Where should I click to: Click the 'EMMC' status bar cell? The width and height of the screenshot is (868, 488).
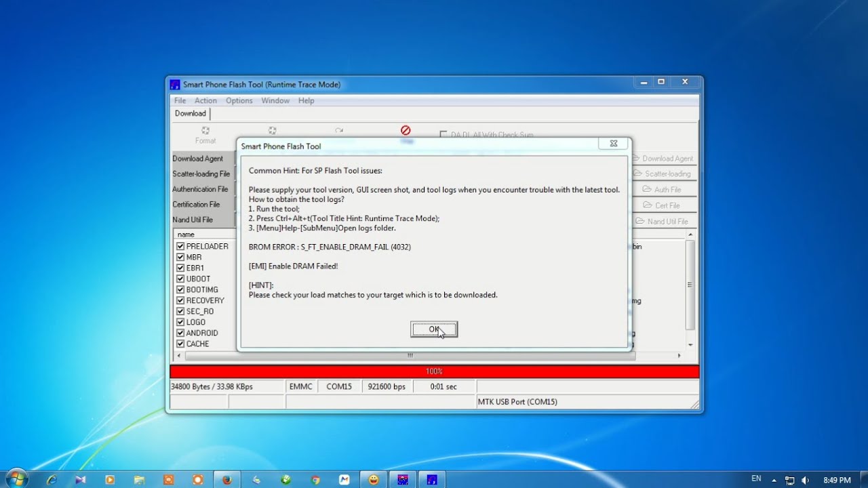[300, 386]
